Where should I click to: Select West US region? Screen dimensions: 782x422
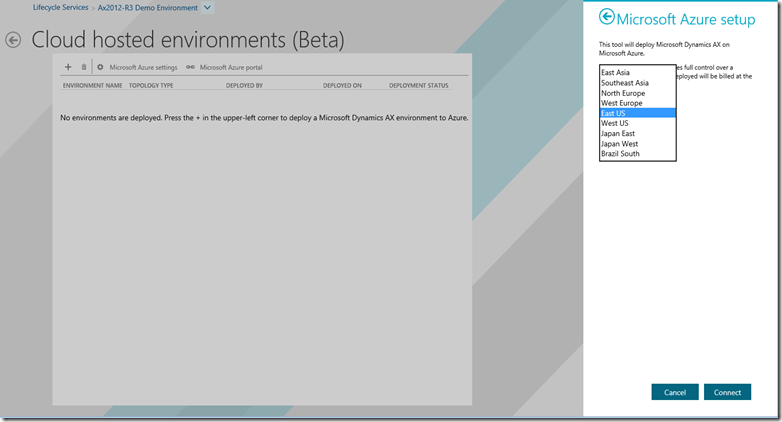(x=637, y=123)
